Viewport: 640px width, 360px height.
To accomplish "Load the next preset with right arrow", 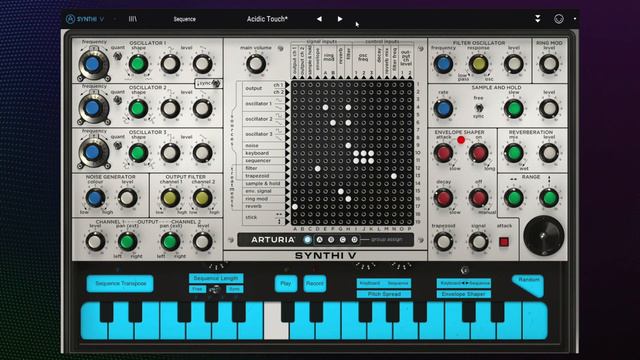I will point(340,19).
